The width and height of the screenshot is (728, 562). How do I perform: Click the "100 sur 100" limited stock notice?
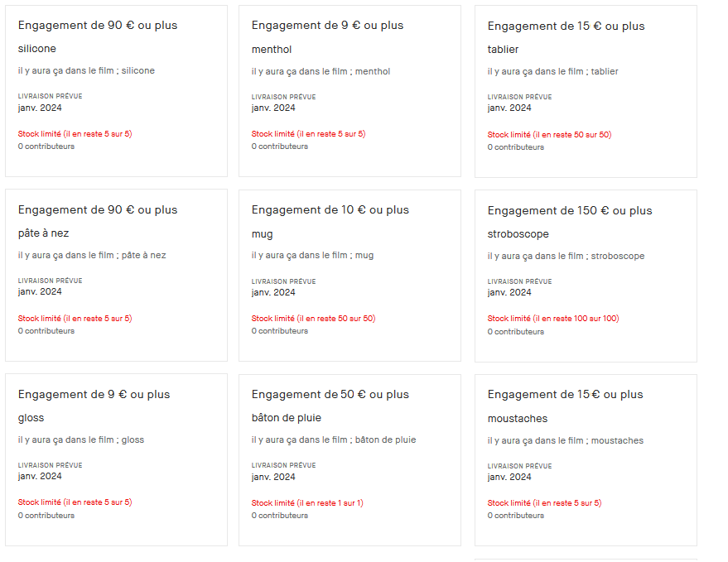(x=552, y=319)
